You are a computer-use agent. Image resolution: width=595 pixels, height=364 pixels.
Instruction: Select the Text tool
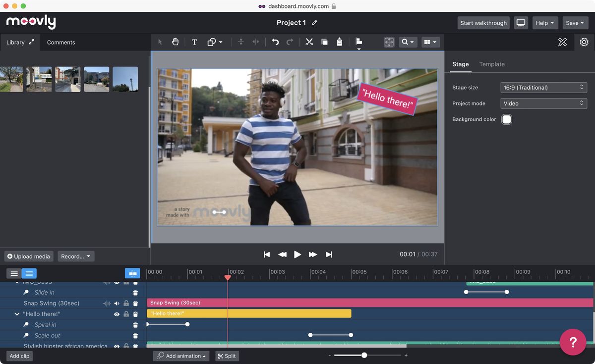[194, 42]
